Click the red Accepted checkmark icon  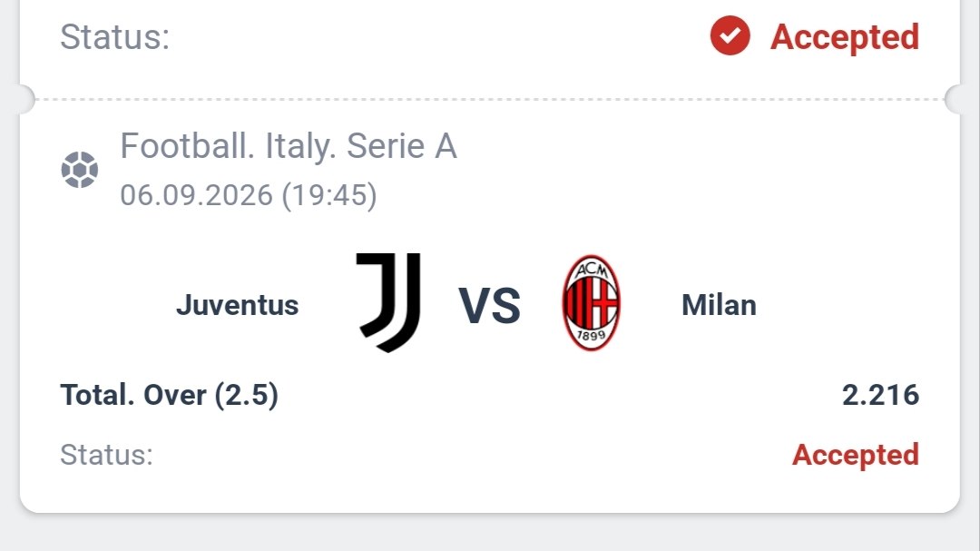pos(730,35)
